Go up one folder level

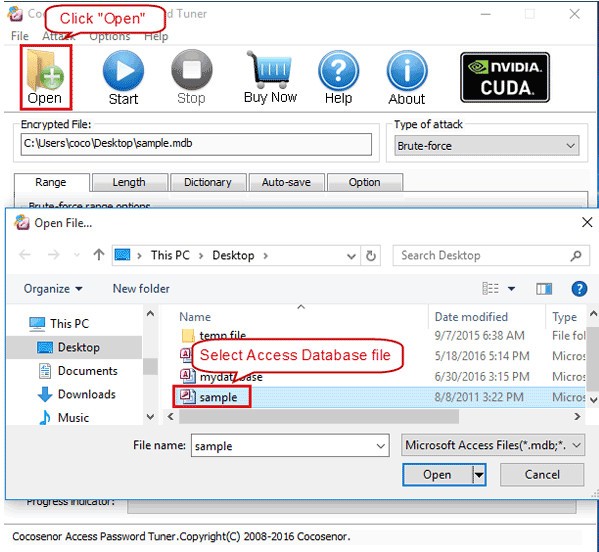(x=99, y=255)
